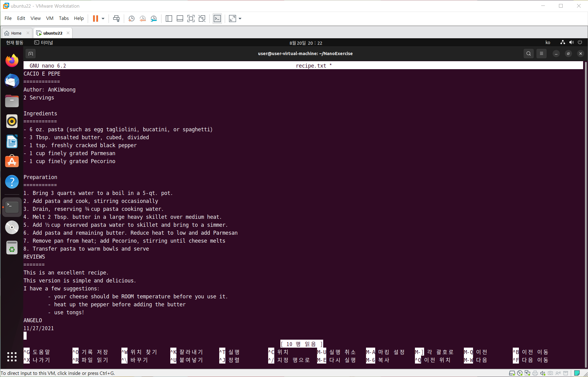Take a snapshot of the VM
This screenshot has width=588, height=377.
coord(131,19)
